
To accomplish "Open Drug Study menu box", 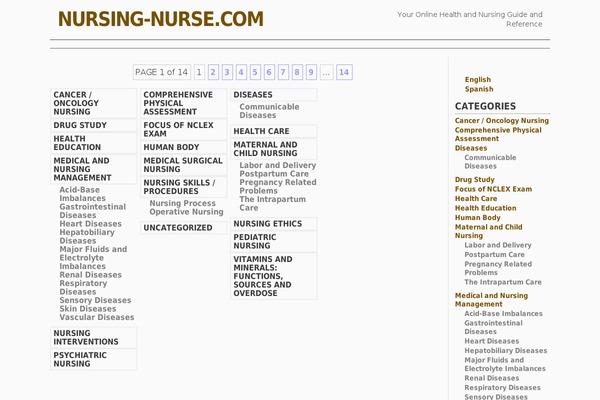I will click(93, 125).
